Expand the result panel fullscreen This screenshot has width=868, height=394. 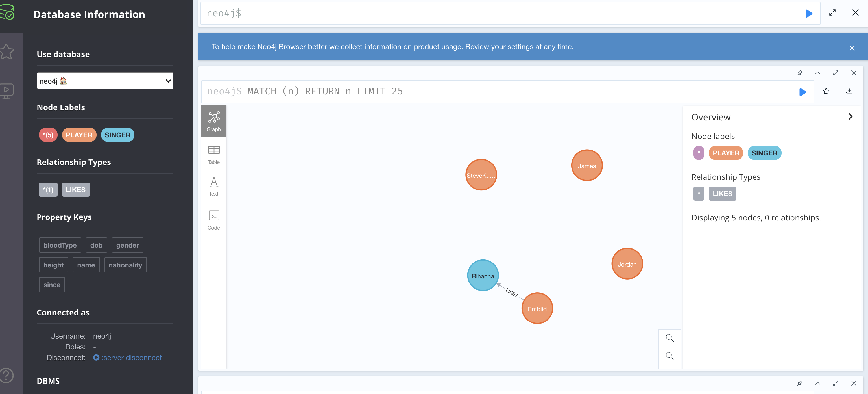coord(836,73)
